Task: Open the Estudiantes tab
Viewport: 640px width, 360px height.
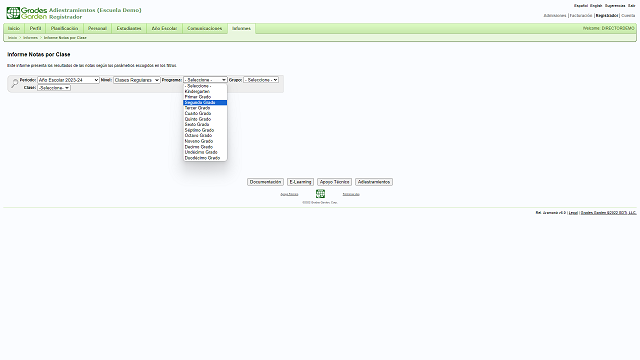Action: tap(129, 29)
